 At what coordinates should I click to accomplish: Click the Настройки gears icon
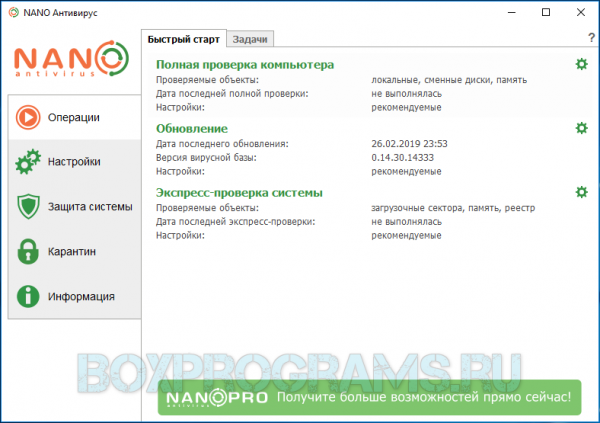click(x=28, y=162)
